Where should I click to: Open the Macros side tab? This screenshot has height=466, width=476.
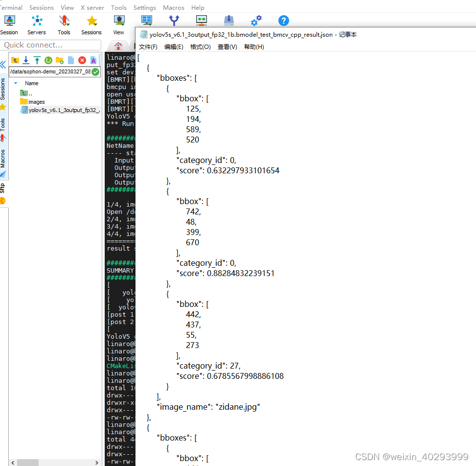pos(3,162)
